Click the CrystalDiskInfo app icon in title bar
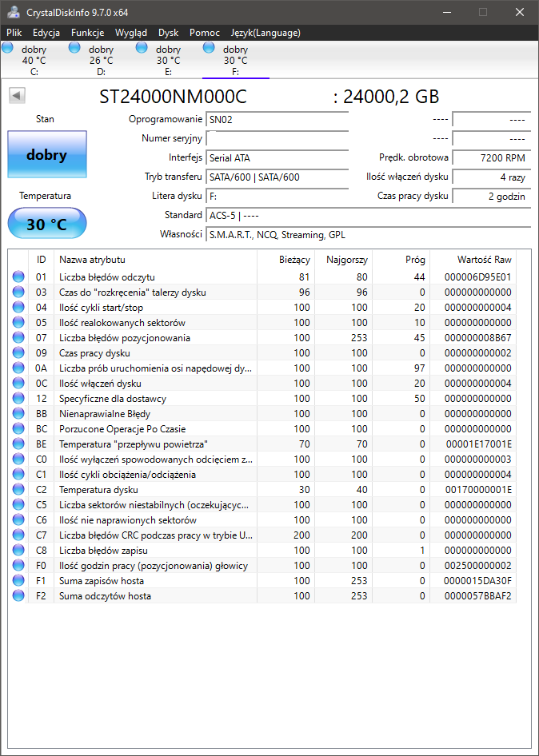Screen dimensions: 539x756 point(14,11)
